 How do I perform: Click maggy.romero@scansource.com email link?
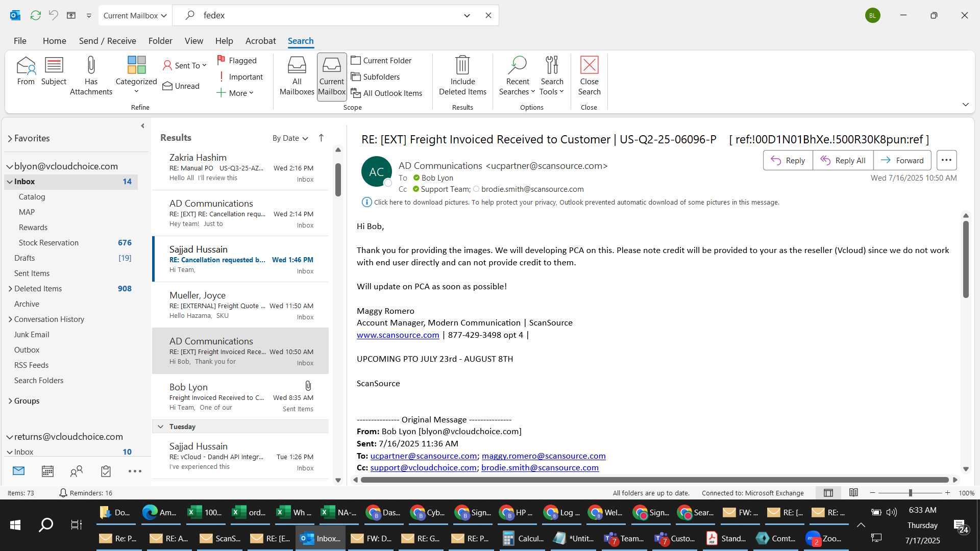point(544,456)
